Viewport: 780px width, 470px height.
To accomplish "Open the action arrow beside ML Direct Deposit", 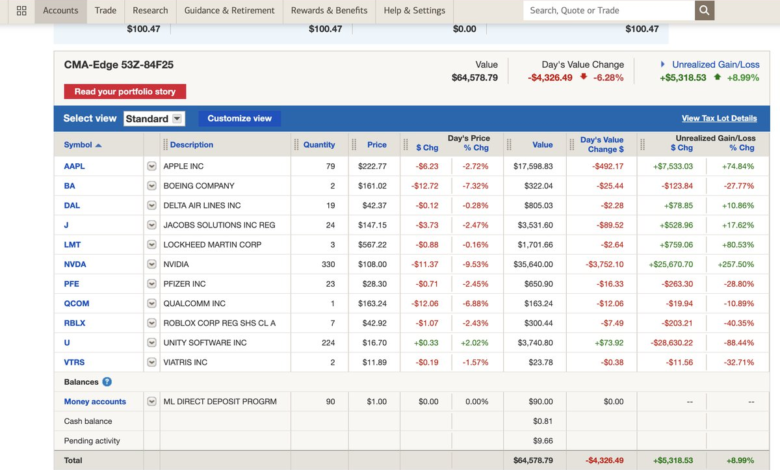I will 152,401.
